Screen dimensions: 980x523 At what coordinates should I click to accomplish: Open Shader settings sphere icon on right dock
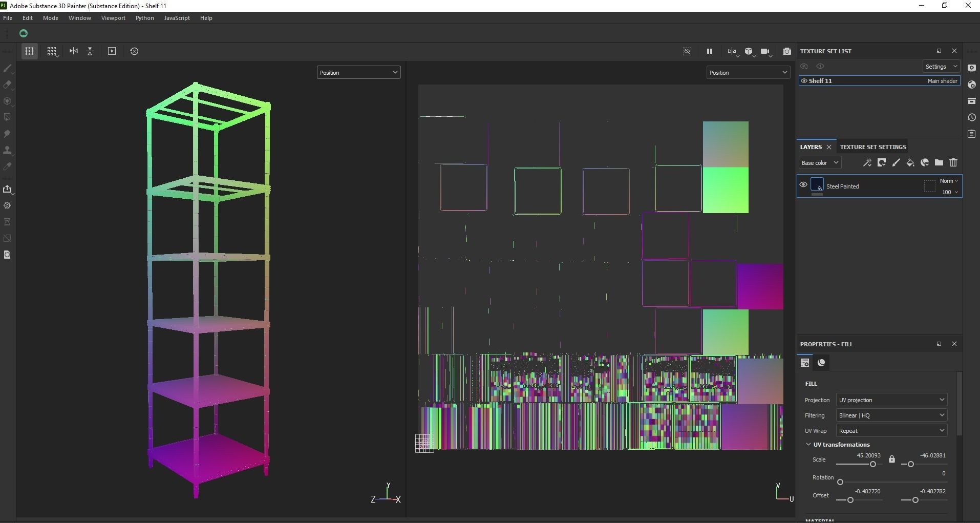pyautogui.click(x=972, y=85)
